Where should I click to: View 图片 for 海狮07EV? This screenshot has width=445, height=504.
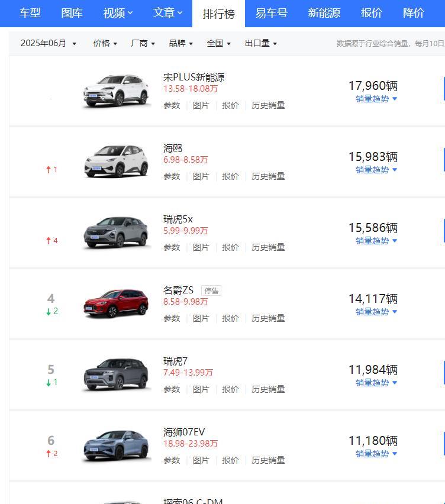[201, 461]
